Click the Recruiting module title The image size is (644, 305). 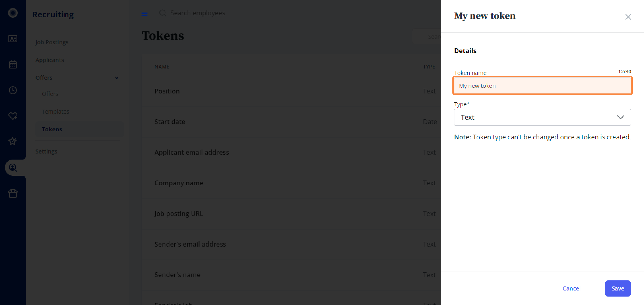tap(53, 15)
